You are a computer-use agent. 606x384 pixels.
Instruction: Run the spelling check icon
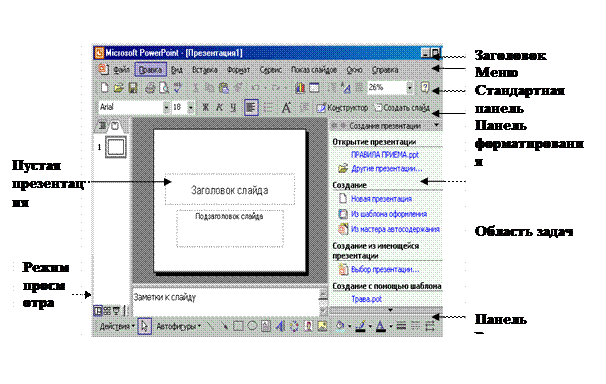[x=178, y=88]
